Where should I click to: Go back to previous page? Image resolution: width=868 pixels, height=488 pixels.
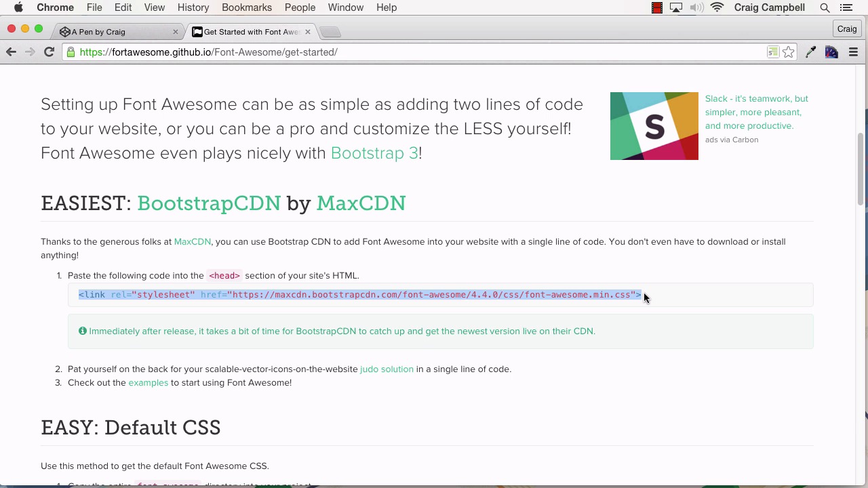11,52
